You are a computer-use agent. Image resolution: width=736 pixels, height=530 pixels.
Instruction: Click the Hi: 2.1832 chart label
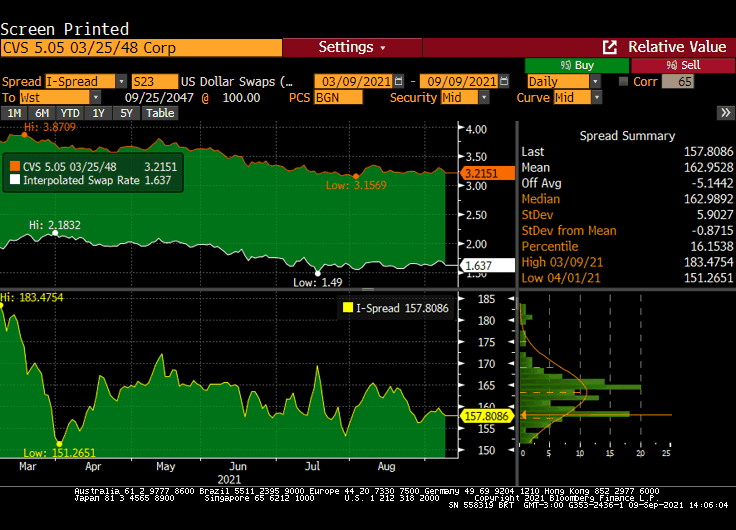click(54, 225)
